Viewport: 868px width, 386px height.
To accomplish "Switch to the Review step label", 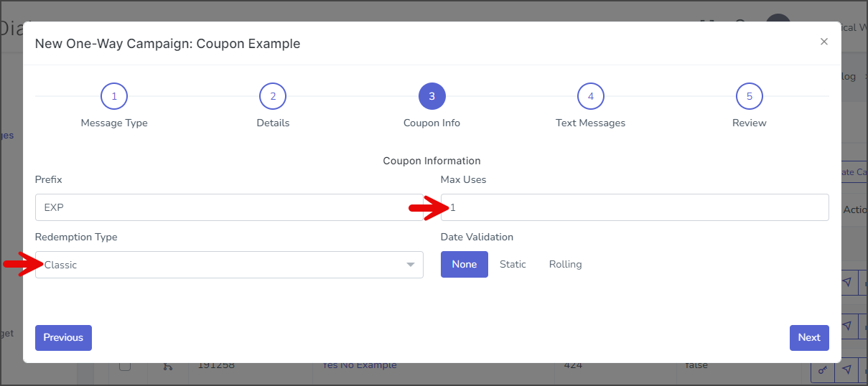I will coord(749,123).
